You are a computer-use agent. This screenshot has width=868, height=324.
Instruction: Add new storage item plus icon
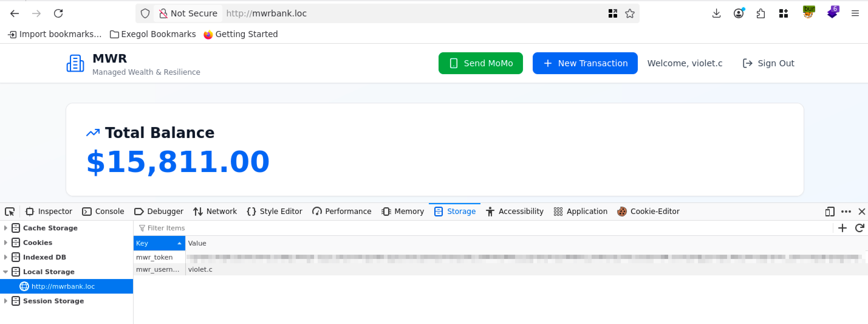coord(842,228)
